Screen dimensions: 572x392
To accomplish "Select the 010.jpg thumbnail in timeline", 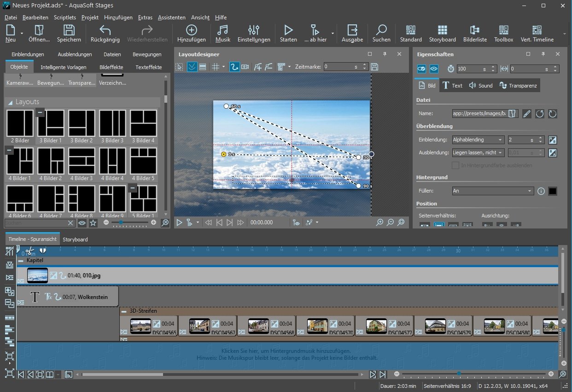I will (37, 275).
